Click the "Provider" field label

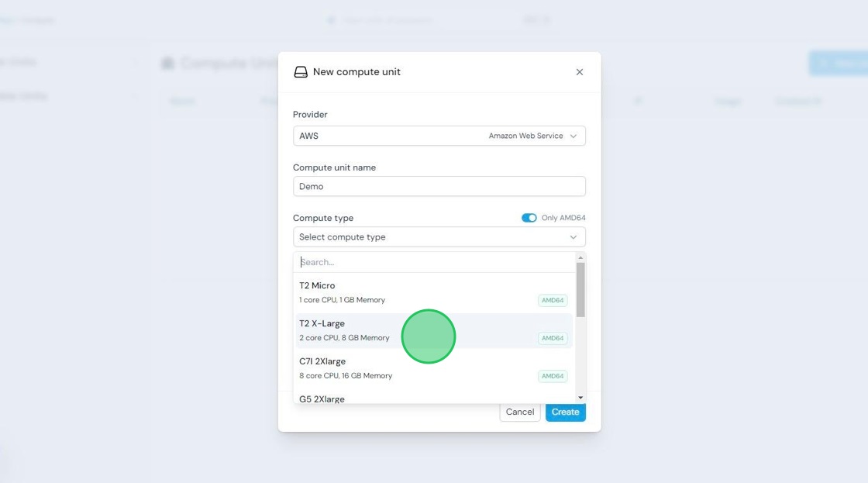click(310, 114)
